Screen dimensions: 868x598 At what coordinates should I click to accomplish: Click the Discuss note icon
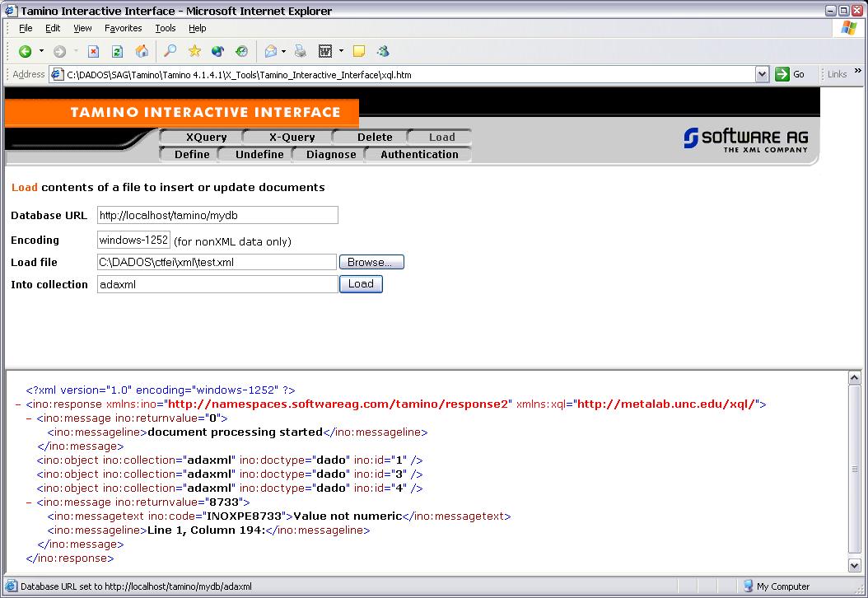coord(359,52)
